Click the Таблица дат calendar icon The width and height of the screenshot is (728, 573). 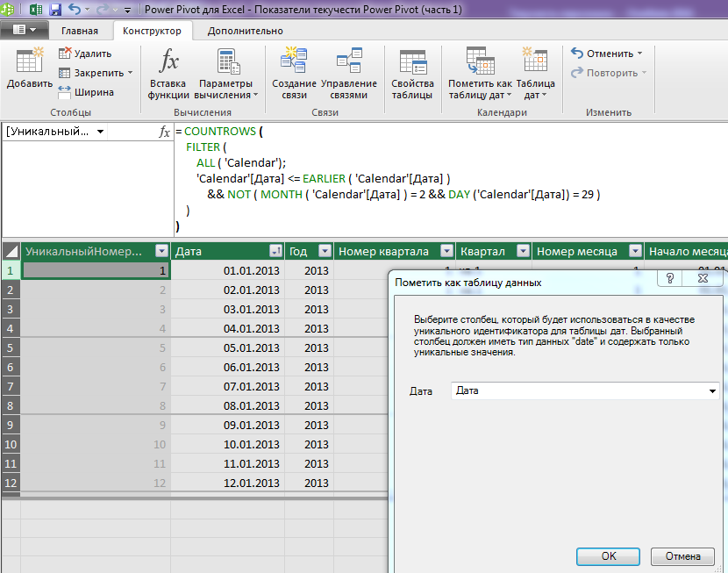[535, 60]
